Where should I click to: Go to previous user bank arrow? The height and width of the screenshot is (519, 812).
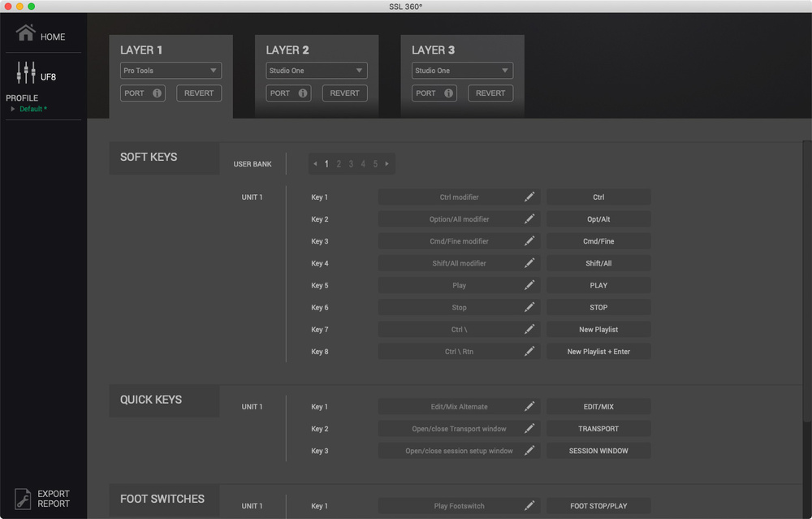tap(315, 164)
